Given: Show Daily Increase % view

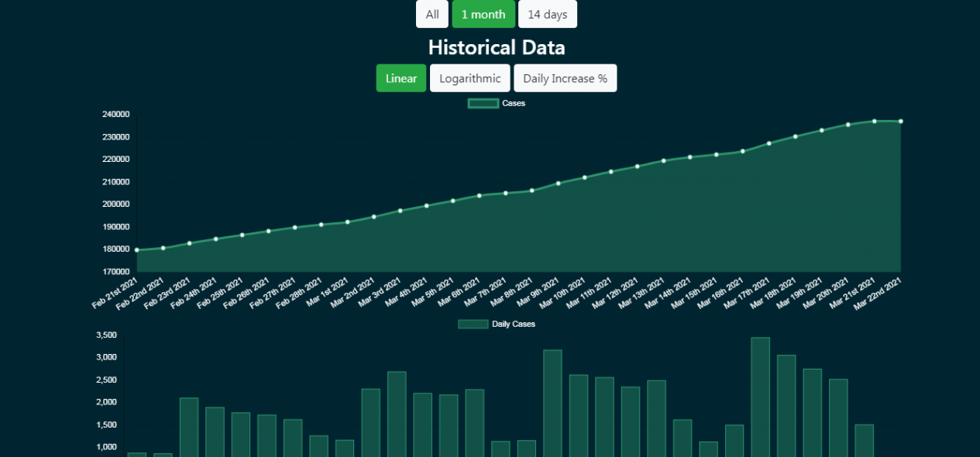Looking at the screenshot, I should (x=565, y=78).
